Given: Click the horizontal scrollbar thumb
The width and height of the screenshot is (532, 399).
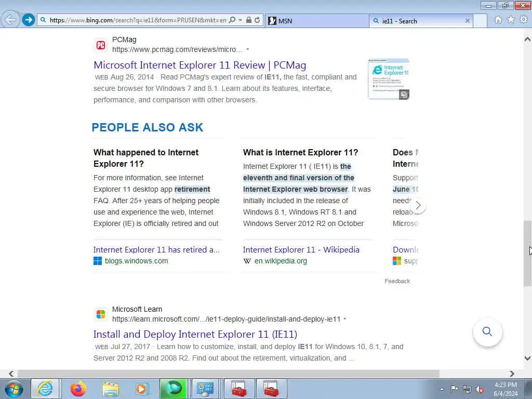Looking at the screenshot, I should coord(229,374).
